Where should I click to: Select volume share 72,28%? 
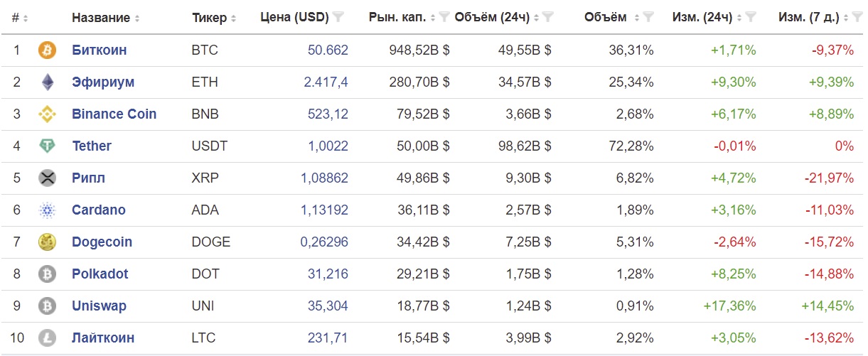(631, 146)
